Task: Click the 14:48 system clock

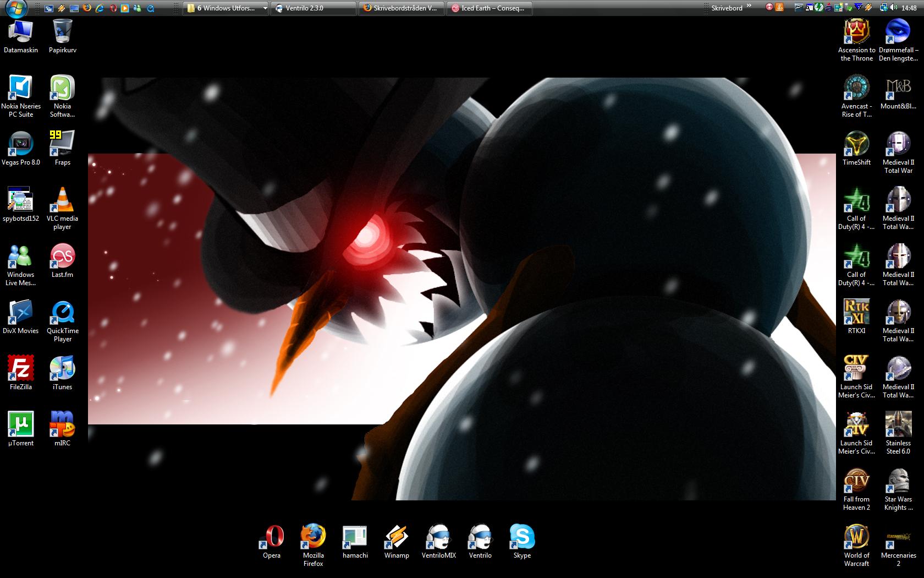Action: [x=909, y=8]
